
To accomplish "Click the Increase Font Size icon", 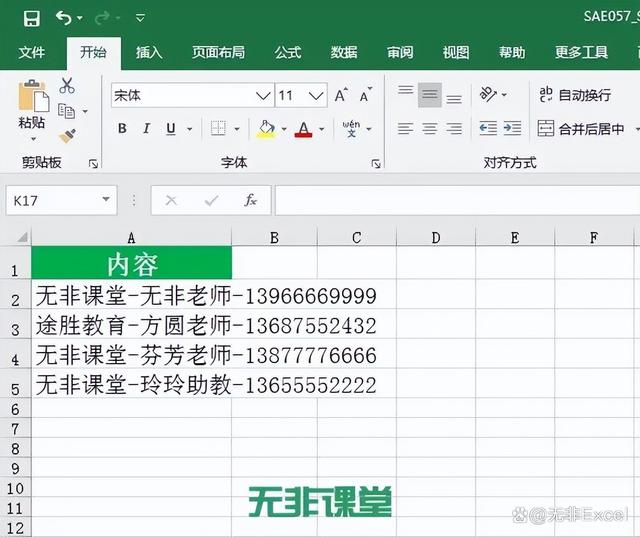I will tap(341, 95).
